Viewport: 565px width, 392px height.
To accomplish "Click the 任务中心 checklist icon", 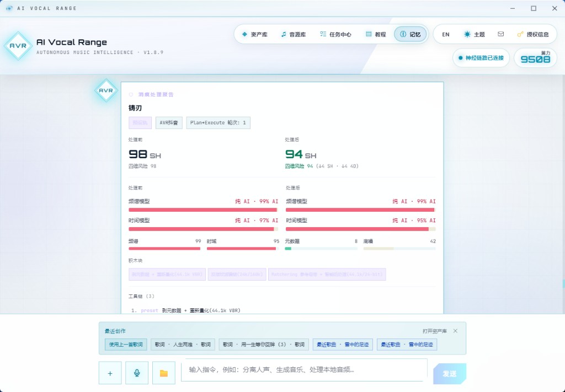I will click(x=323, y=34).
